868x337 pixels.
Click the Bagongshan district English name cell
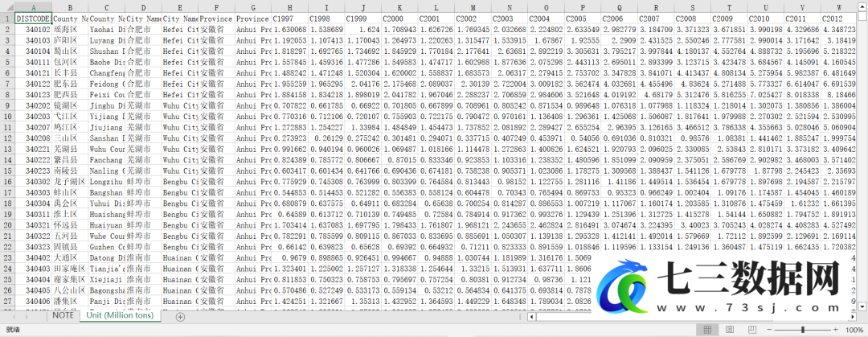(x=106, y=290)
